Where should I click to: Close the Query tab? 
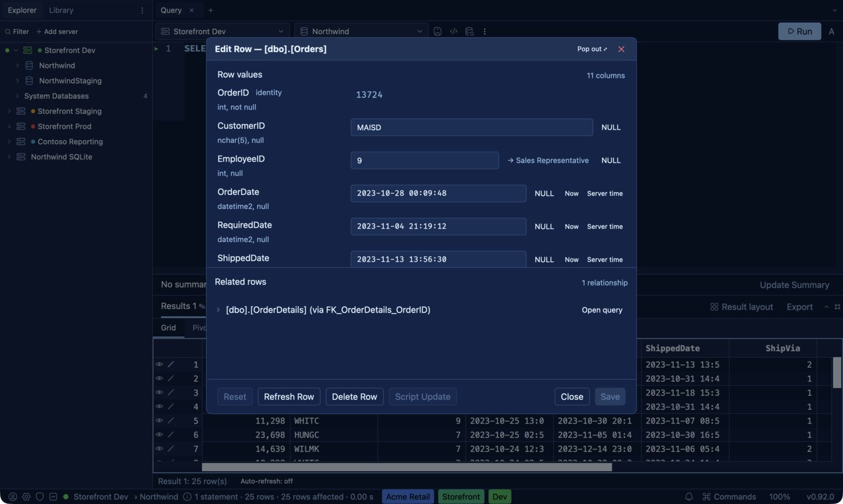click(191, 11)
